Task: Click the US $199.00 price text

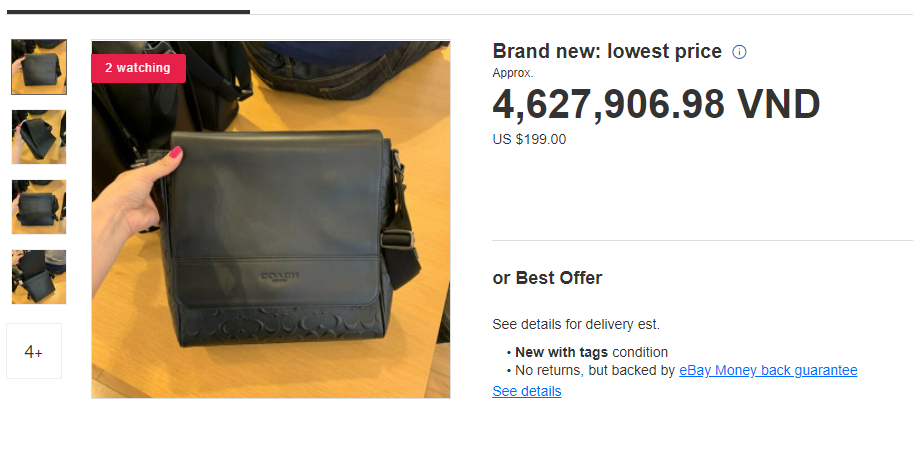Action: click(x=529, y=140)
